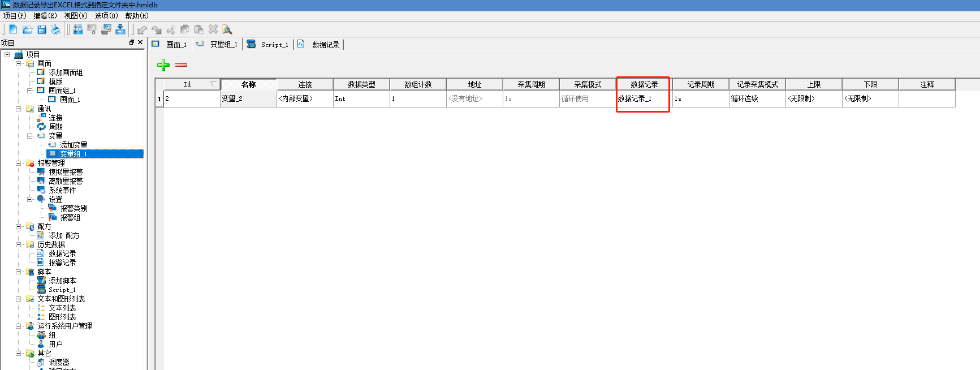Remove variable with red minus icon
The image size is (980, 370).
pos(181,65)
